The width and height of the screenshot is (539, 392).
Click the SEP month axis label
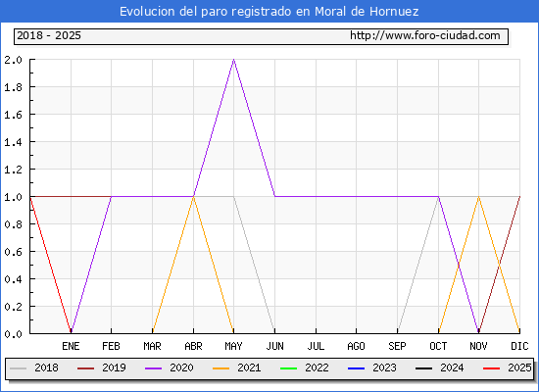[x=397, y=346]
